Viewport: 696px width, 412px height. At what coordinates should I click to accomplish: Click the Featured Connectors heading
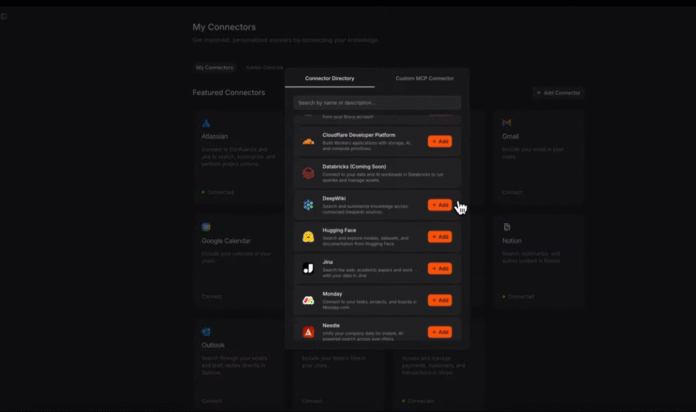pos(229,92)
